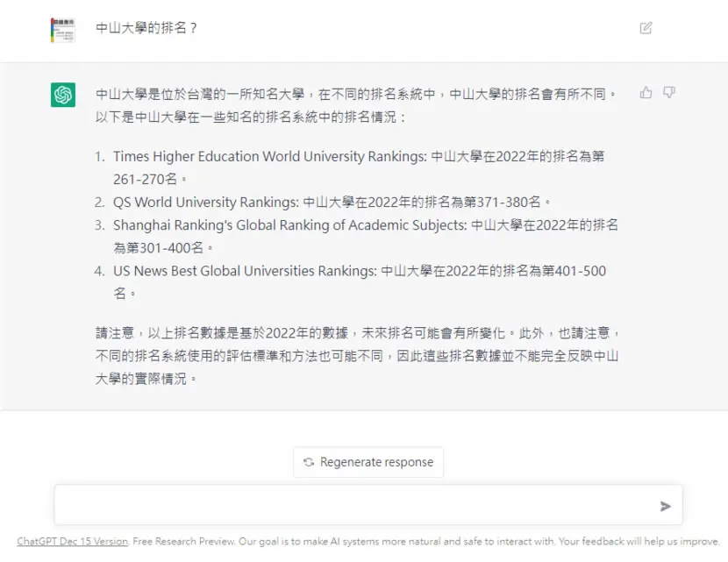The height and width of the screenshot is (562, 728).
Task: Click the closing note beginning with 請注意
Action: (357, 355)
